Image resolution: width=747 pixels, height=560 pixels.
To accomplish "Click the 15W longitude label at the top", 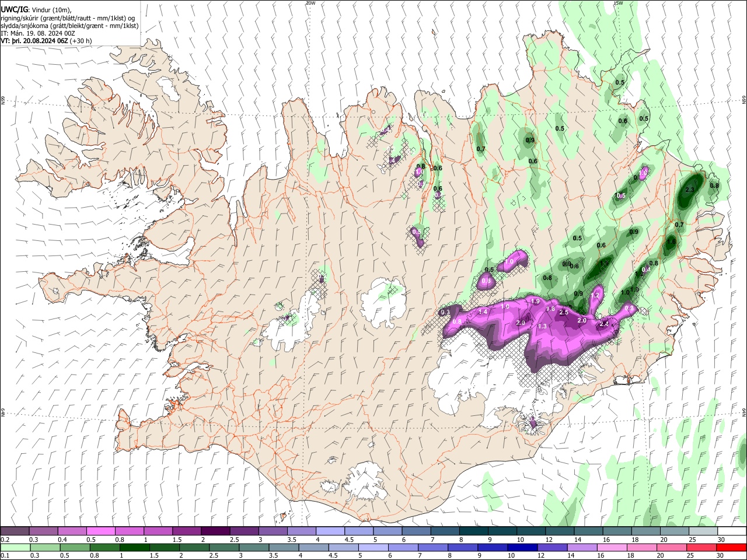I will (617, 3).
